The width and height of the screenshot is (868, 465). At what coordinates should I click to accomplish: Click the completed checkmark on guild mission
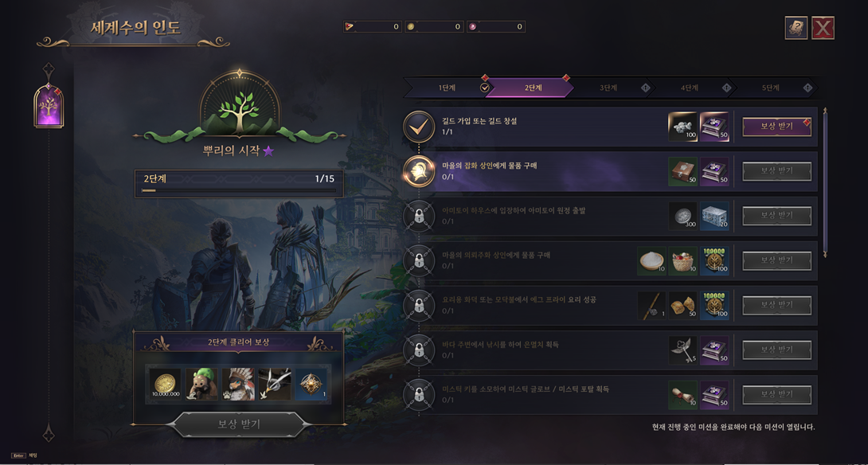tap(419, 127)
